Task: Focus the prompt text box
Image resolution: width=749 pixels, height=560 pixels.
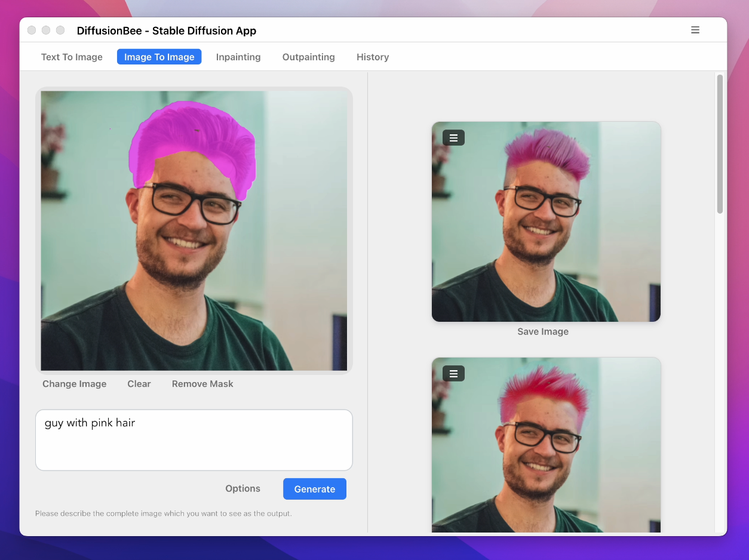Action: pos(194,440)
